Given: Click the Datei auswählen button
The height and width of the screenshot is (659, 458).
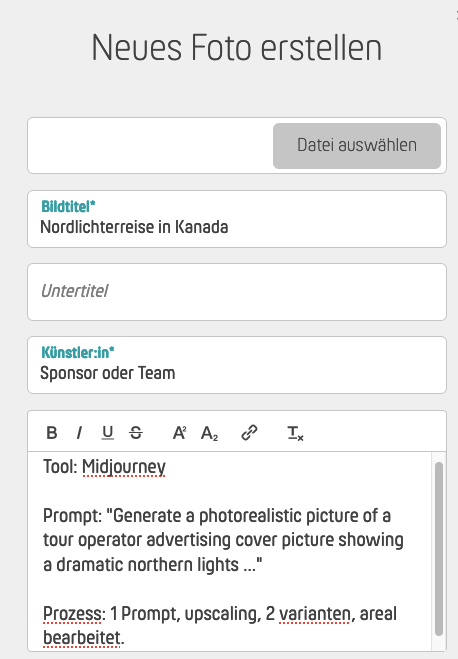Looking at the screenshot, I should pyautogui.click(x=357, y=145).
